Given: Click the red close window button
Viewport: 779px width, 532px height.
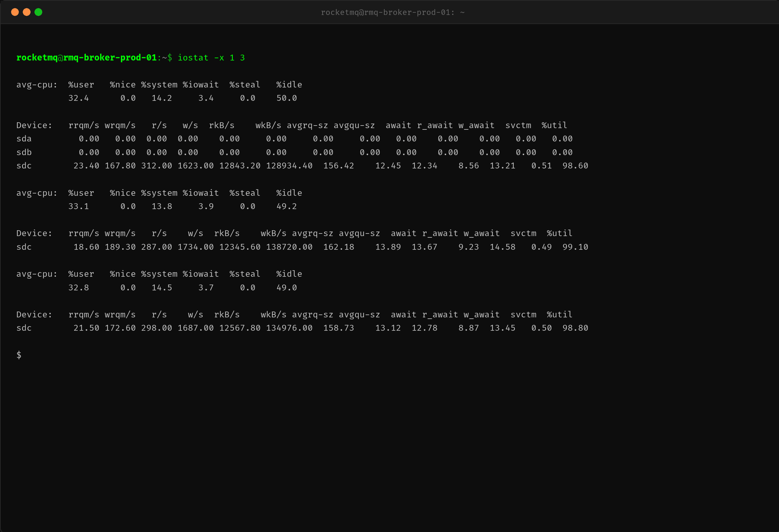Looking at the screenshot, I should (x=15, y=12).
